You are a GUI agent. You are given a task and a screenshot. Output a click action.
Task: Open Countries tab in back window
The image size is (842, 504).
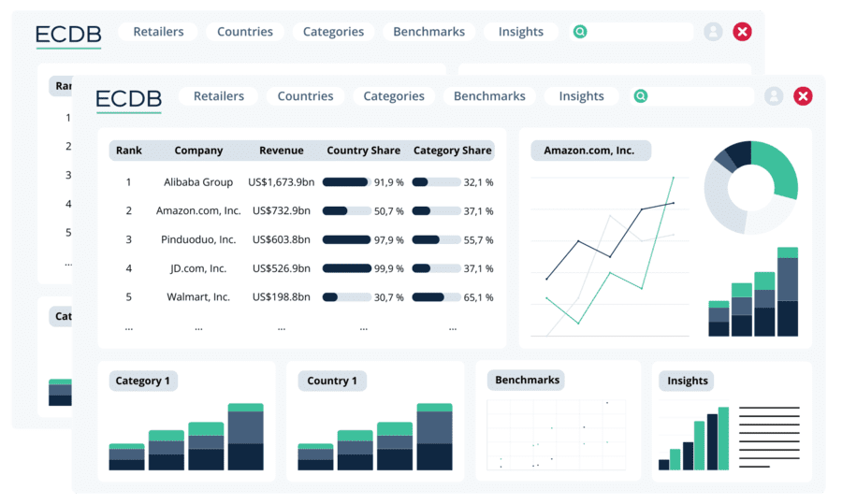click(245, 32)
